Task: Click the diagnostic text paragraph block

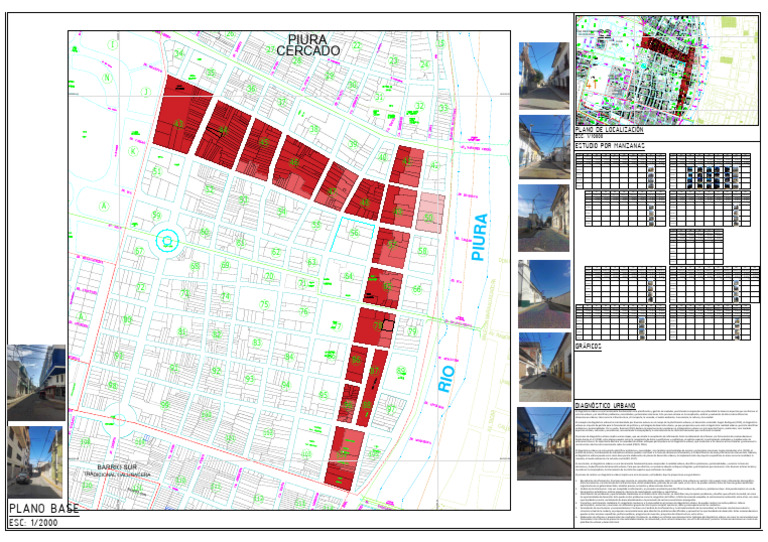Action: pos(667,467)
